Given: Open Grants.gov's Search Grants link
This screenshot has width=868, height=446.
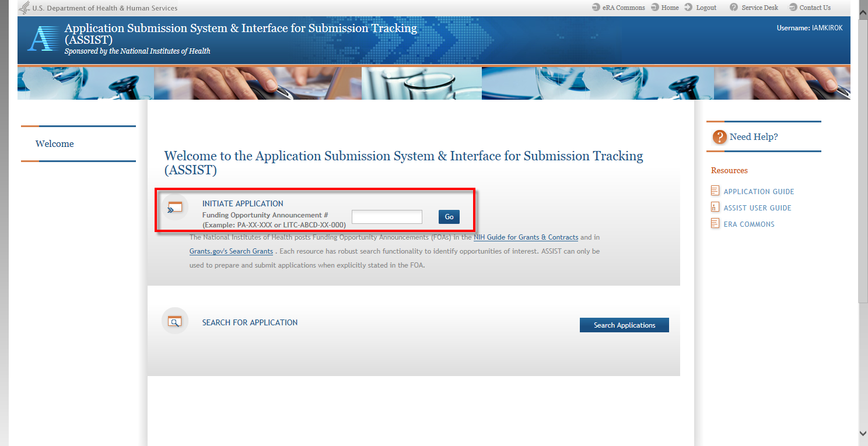Looking at the screenshot, I should click(x=231, y=251).
